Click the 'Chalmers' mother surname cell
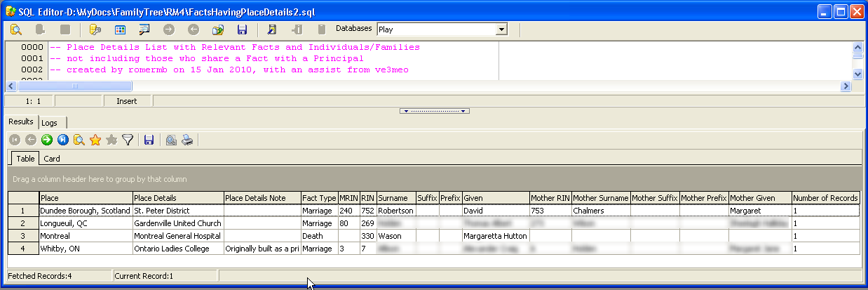Screen dimensions: 868x290 pyautogui.click(x=601, y=211)
